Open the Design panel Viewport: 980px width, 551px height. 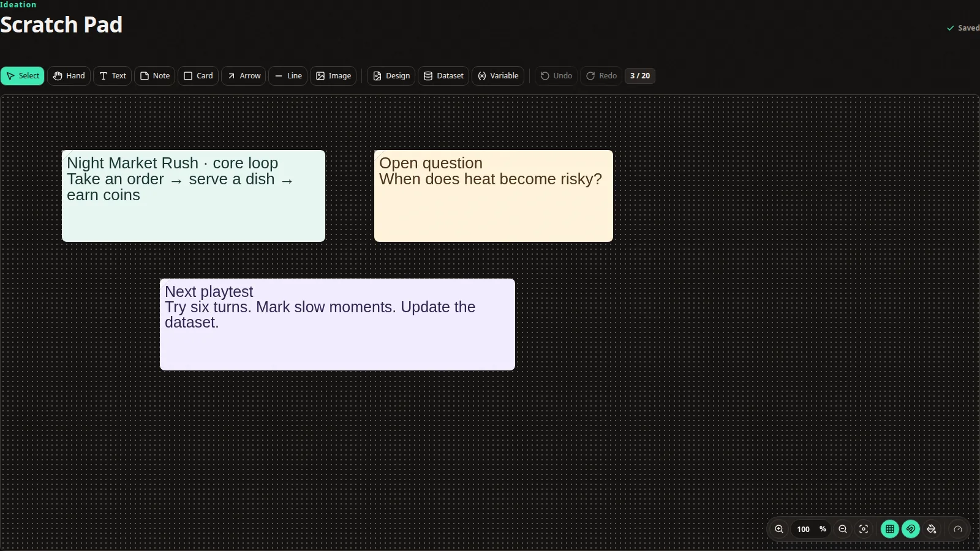[391, 76]
